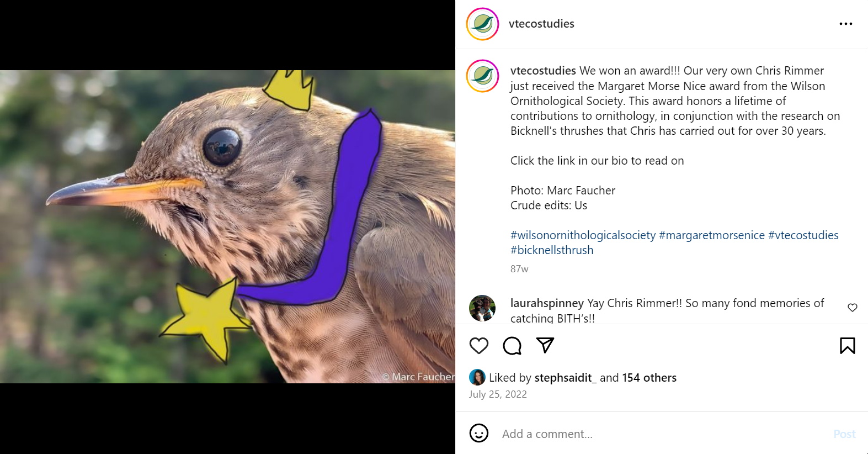Open the #margaretmorsenice hashtag
Screen dimensions: 868x454
click(x=712, y=235)
